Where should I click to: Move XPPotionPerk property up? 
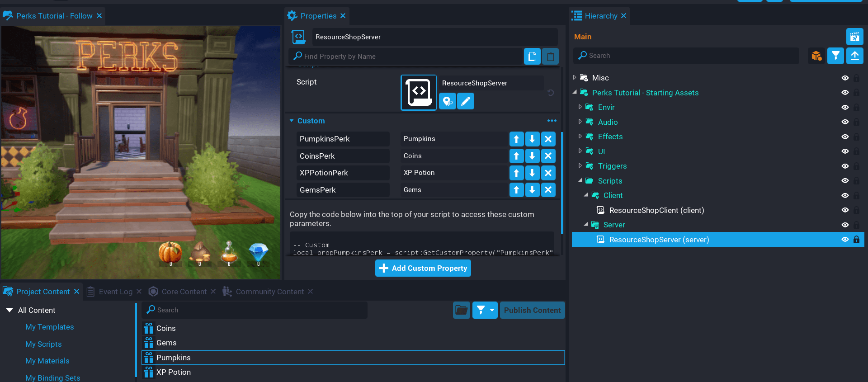point(516,173)
